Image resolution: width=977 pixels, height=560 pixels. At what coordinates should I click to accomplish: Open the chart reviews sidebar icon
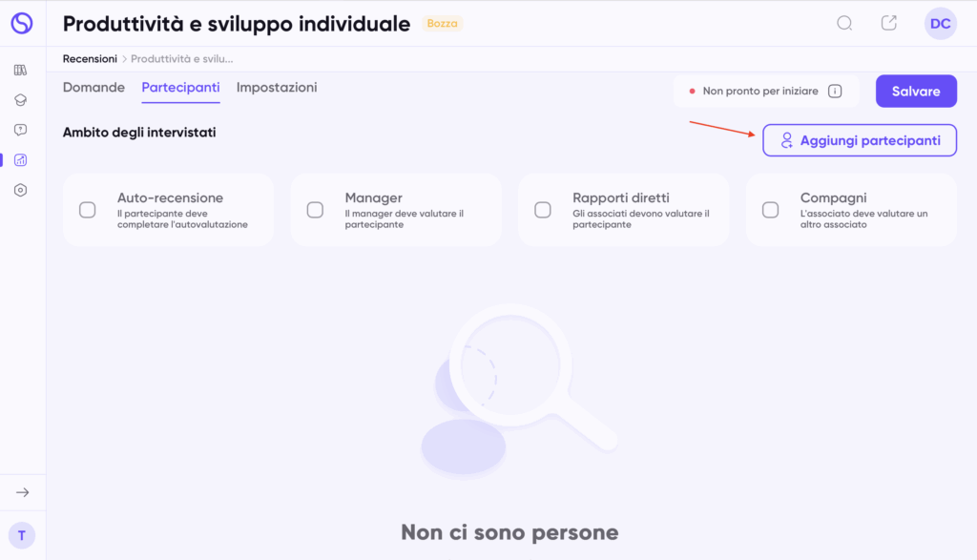click(21, 160)
